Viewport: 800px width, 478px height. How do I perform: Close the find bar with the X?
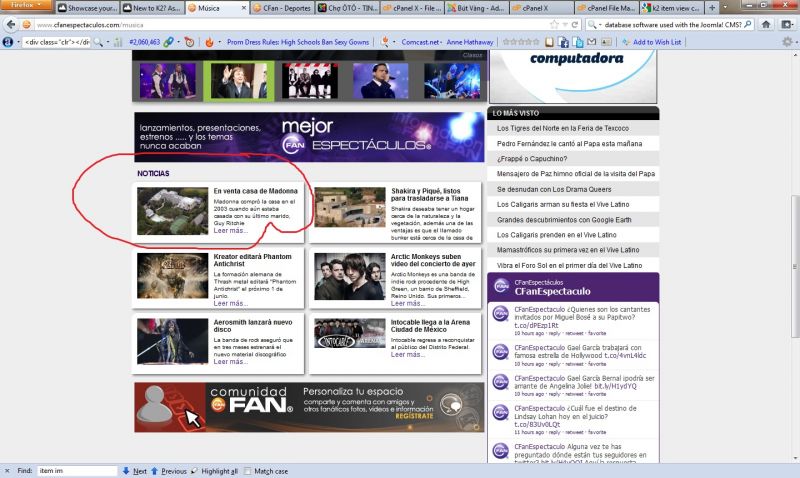click(x=7, y=471)
